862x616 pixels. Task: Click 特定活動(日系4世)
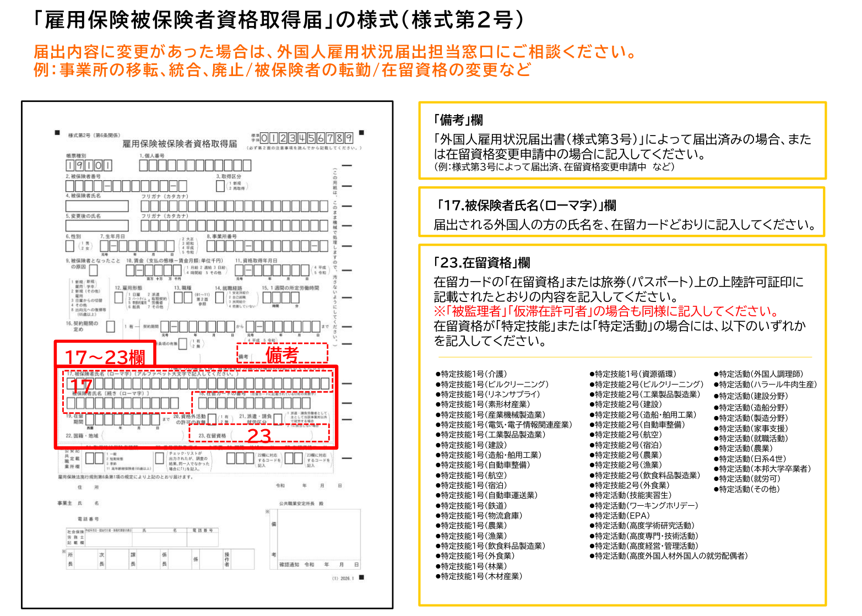[750, 459]
